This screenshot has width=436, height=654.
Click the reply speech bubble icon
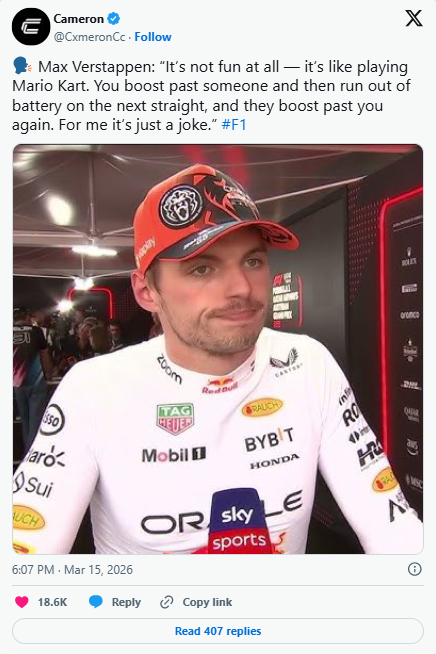pos(96,602)
